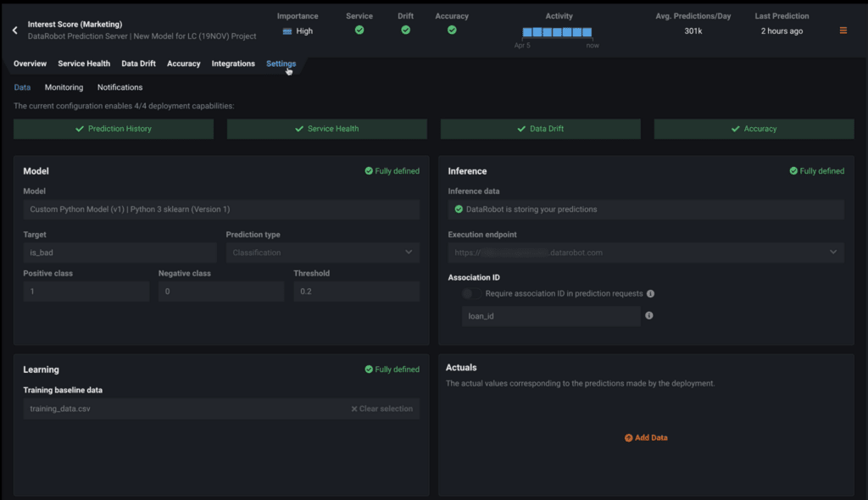The width and height of the screenshot is (868, 500).
Task: Click the Clear selection button
Action: click(382, 409)
